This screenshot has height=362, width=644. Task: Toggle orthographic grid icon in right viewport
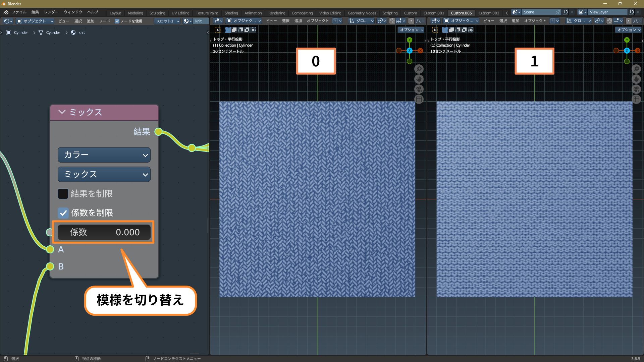tap(636, 99)
